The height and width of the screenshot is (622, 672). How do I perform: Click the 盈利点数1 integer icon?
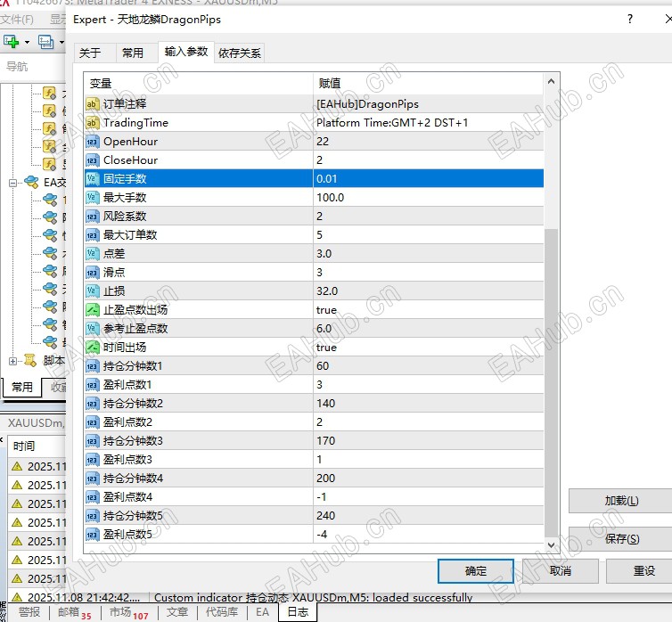(x=92, y=385)
